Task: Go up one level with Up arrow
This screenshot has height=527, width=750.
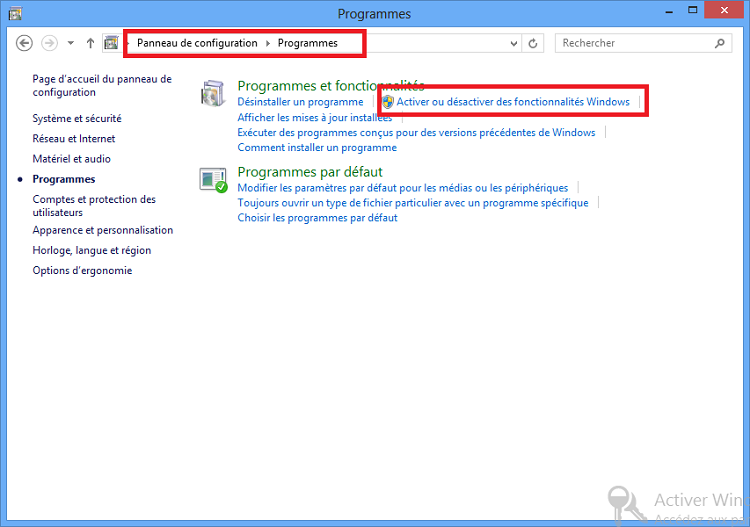Action: point(90,43)
